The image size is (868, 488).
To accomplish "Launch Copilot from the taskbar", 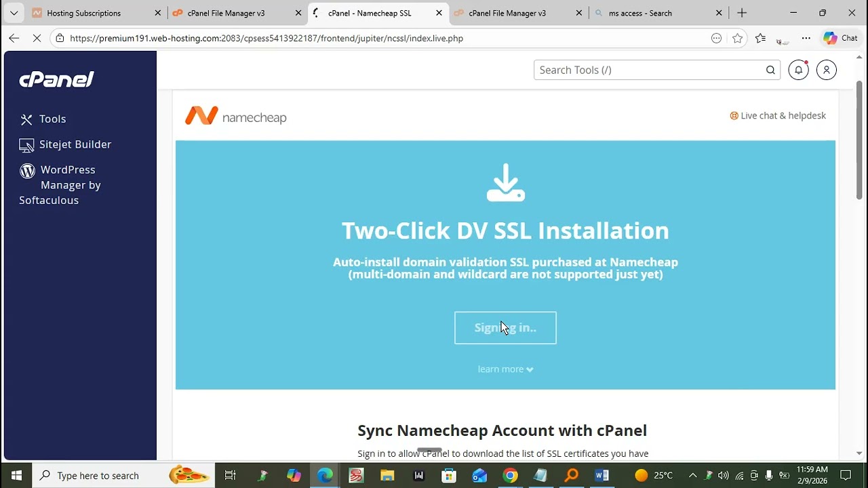I will 294,475.
